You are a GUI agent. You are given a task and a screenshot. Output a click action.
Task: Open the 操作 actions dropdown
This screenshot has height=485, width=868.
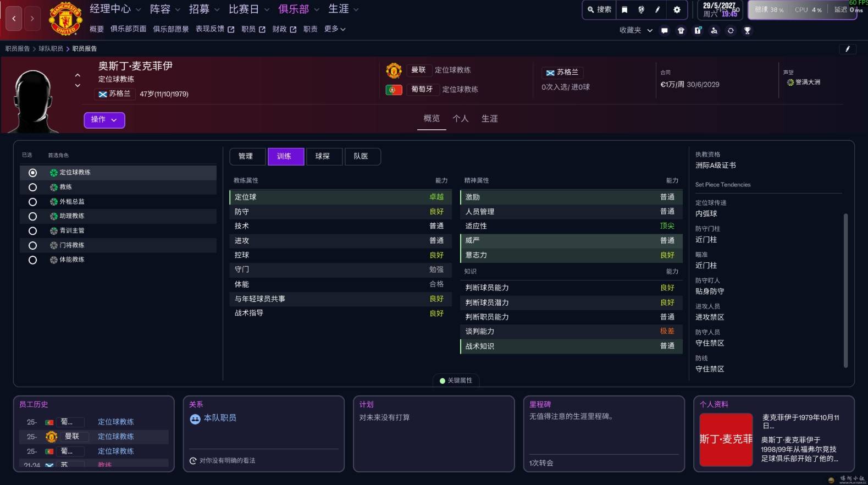[x=104, y=120]
